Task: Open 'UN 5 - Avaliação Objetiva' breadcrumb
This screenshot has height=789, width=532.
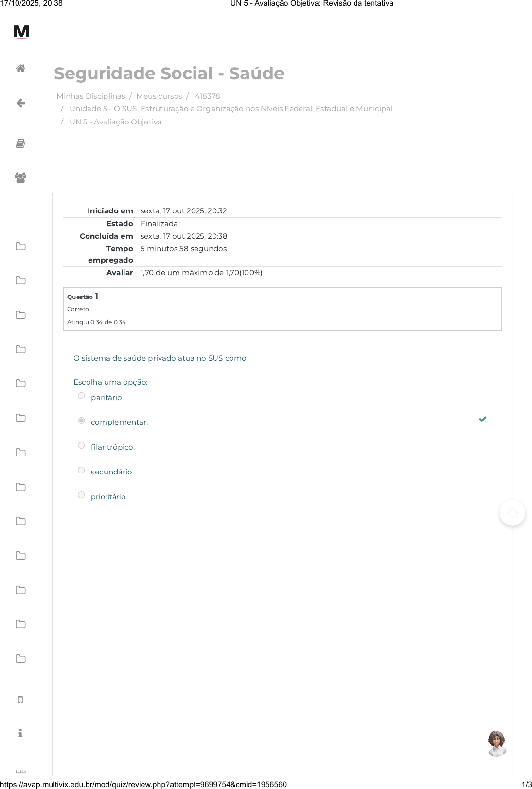Action: pyautogui.click(x=115, y=122)
